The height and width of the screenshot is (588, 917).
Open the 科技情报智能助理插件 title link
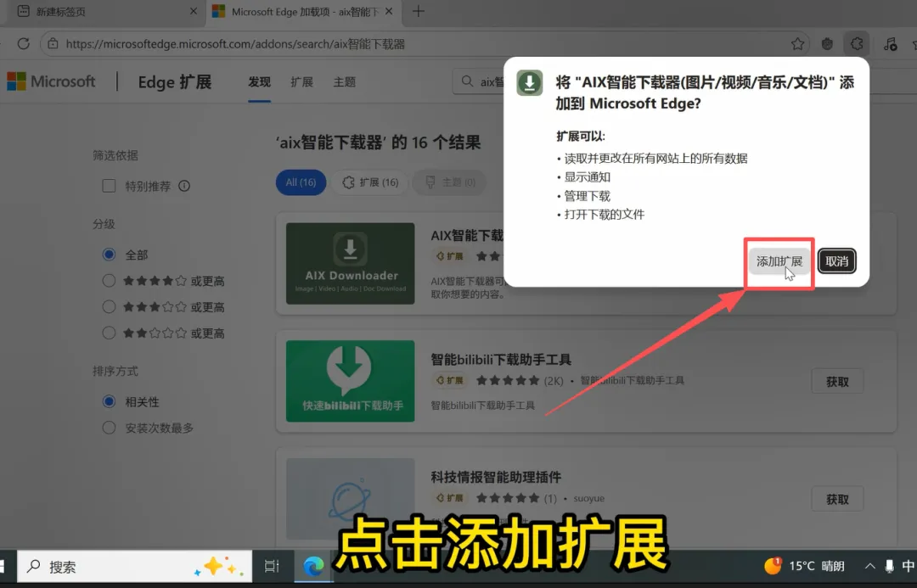496,477
